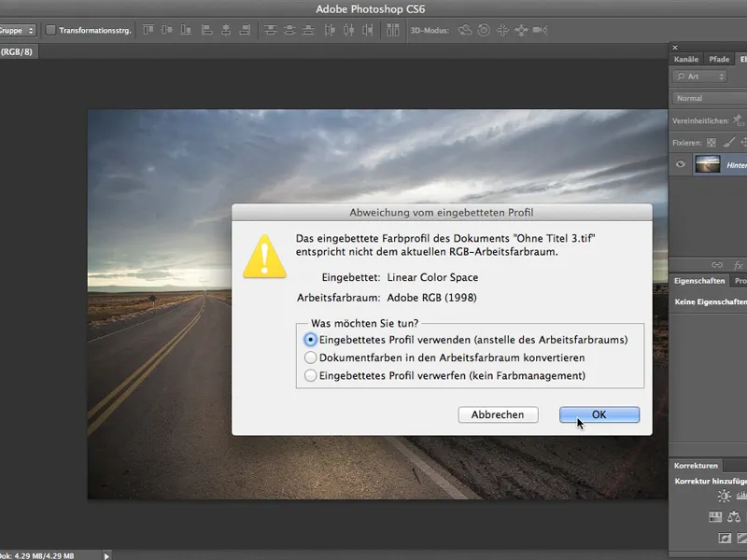Click the auto-align layers icon
The height and width of the screenshot is (560, 747).
click(392, 30)
